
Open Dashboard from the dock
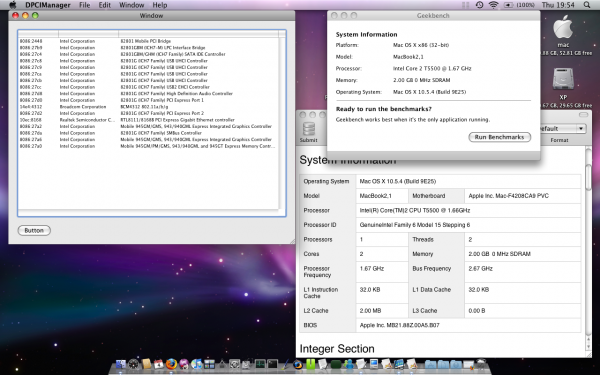click(133, 364)
